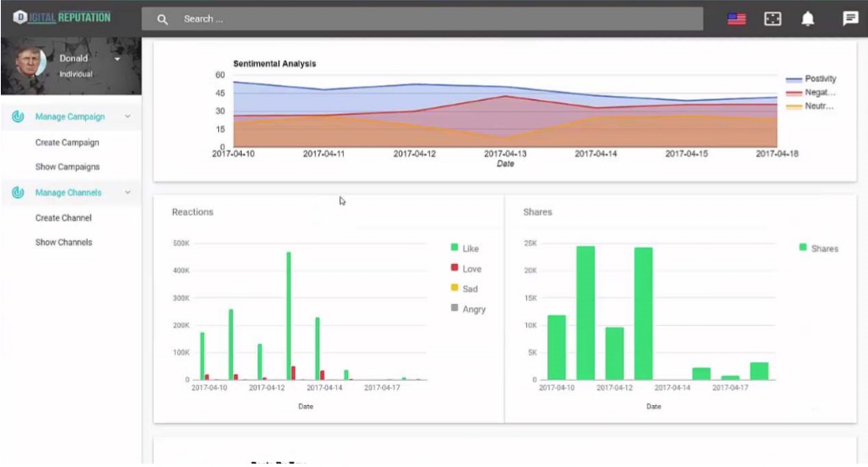Click the Manage Channels spiral icon

[x=18, y=193]
